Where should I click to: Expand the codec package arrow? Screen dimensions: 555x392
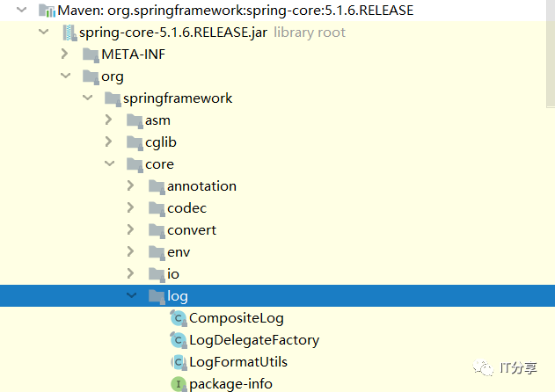pos(130,207)
